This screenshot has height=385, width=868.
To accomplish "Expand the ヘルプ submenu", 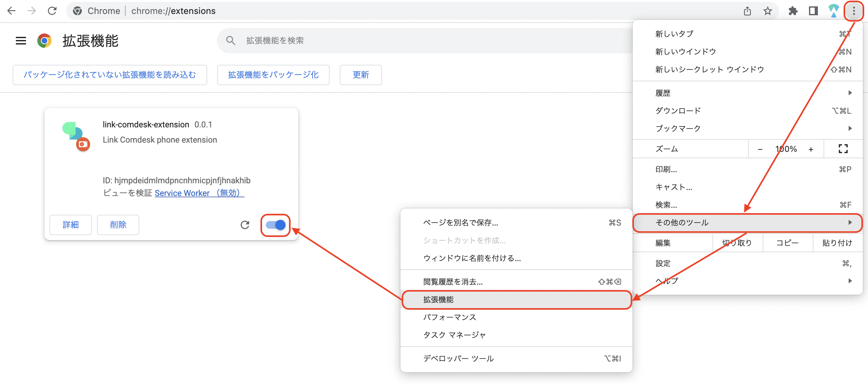I will click(x=747, y=281).
